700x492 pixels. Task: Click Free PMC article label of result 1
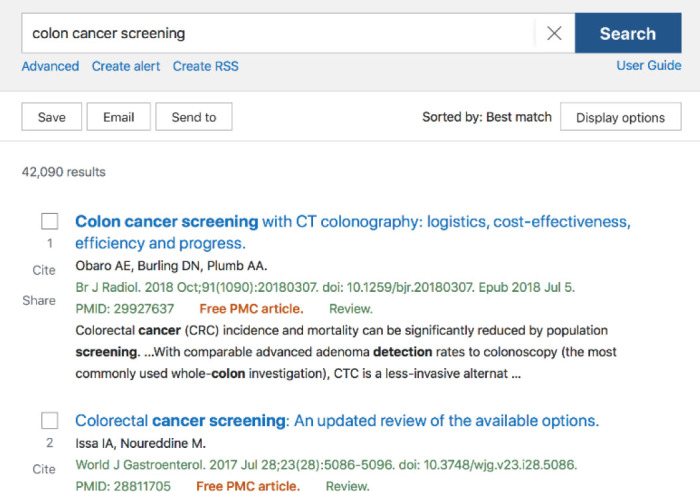251,309
